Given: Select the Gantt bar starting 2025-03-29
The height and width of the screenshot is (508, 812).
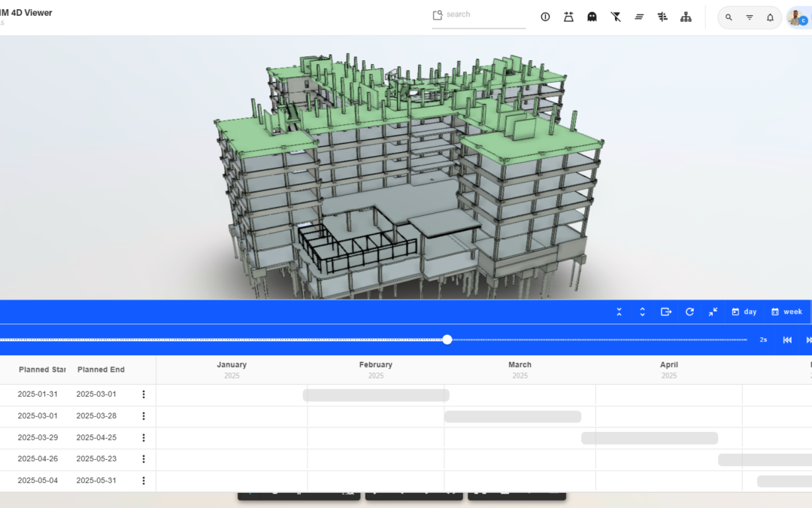Looking at the screenshot, I should [x=650, y=438].
